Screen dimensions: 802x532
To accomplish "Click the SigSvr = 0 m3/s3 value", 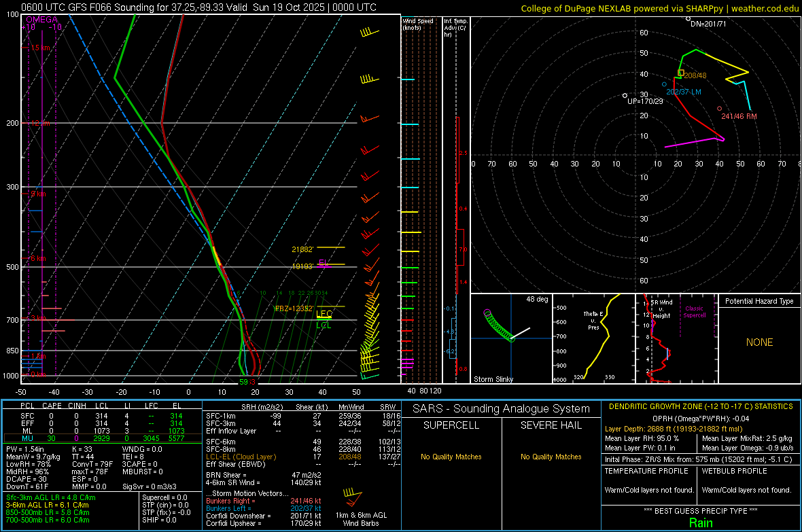I will (150, 486).
